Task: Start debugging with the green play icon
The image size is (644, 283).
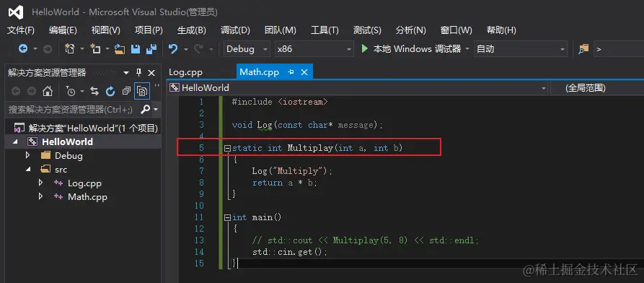Action: pyautogui.click(x=364, y=48)
